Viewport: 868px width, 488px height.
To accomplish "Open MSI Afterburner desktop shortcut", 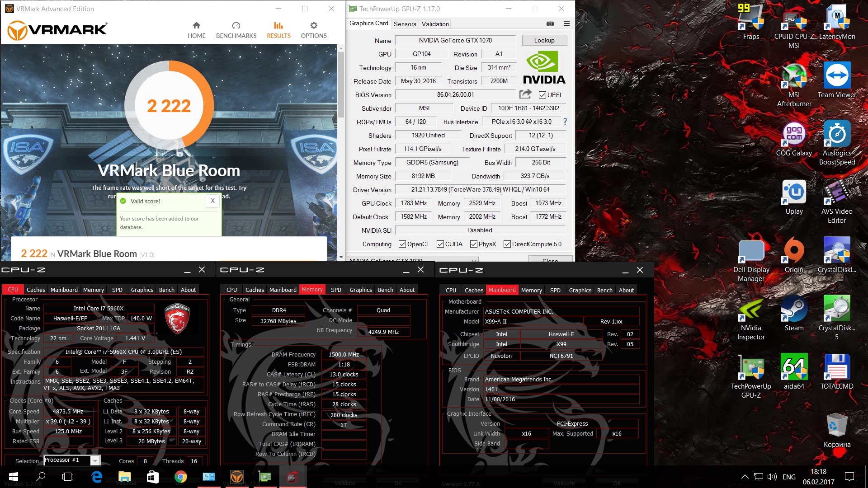I will pyautogui.click(x=794, y=85).
